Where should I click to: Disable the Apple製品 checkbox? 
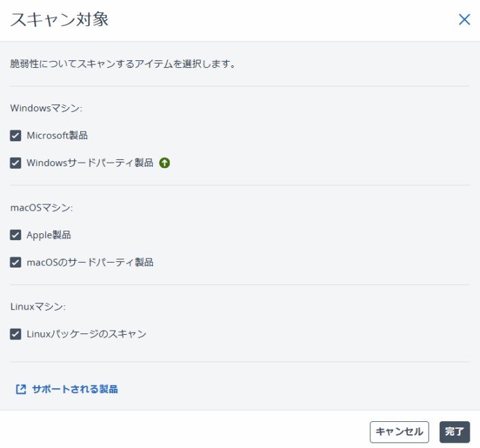tap(16, 235)
